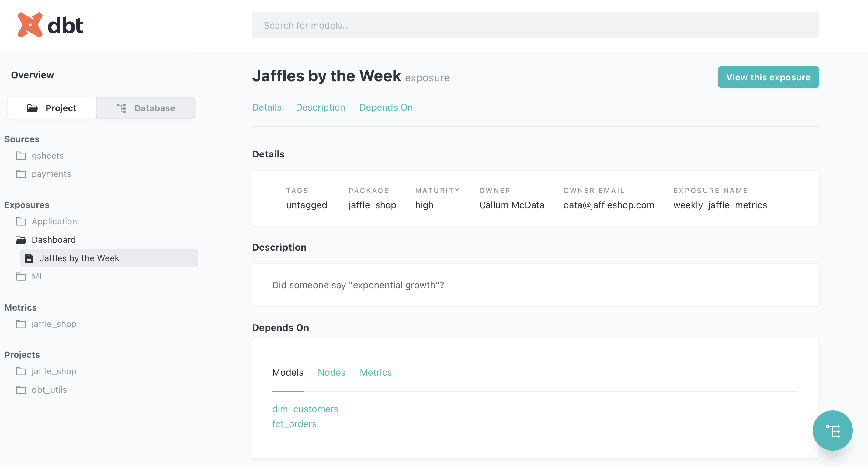Click the folder icon next to gsheets
This screenshot has height=467, width=868.
(21, 156)
